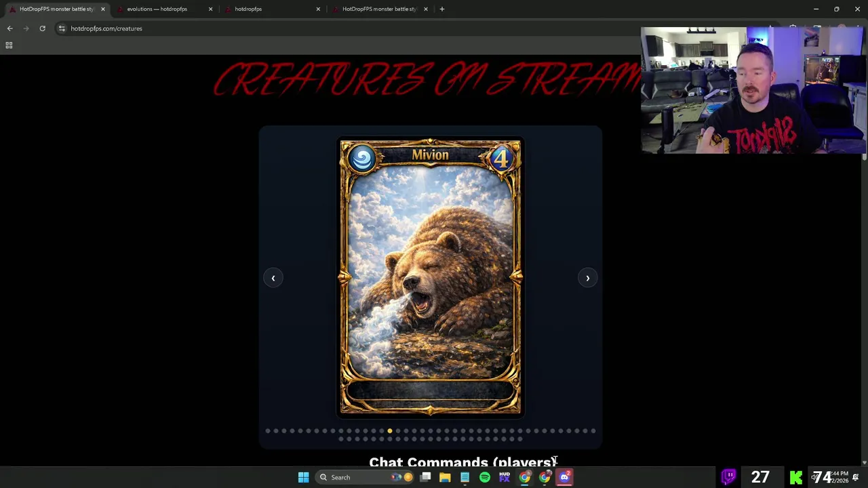This screenshot has width=868, height=488.
Task: Select the dot just before the yellow dot
Action: click(382, 431)
